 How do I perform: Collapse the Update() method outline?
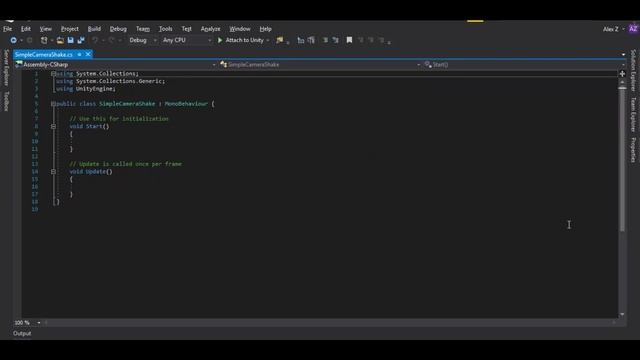(x=53, y=172)
